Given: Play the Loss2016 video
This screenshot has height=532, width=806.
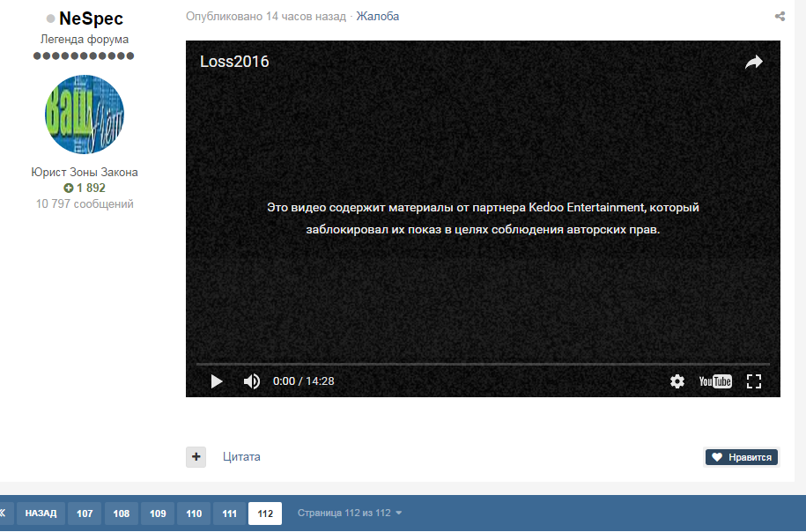Looking at the screenshot, I should click(217, 381).
